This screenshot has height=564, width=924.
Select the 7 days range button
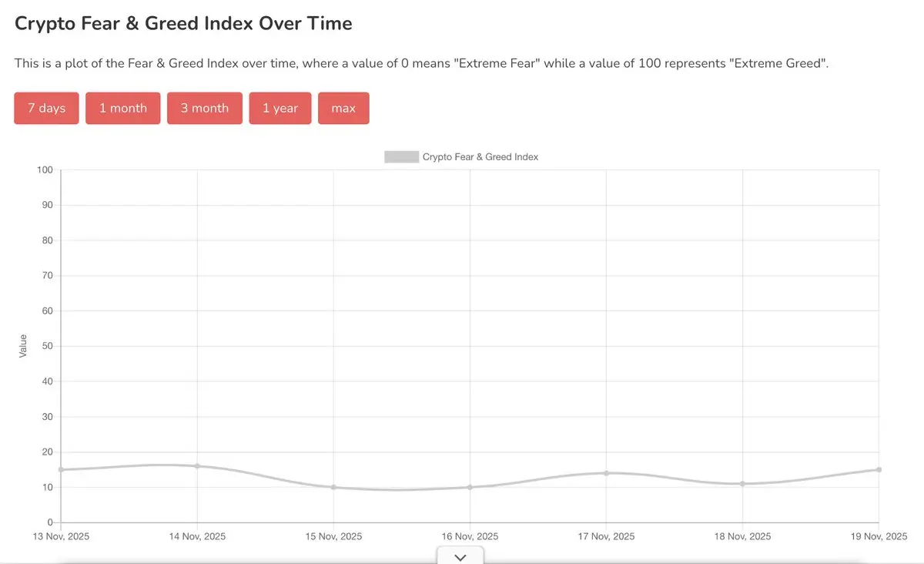click(46, 108)
